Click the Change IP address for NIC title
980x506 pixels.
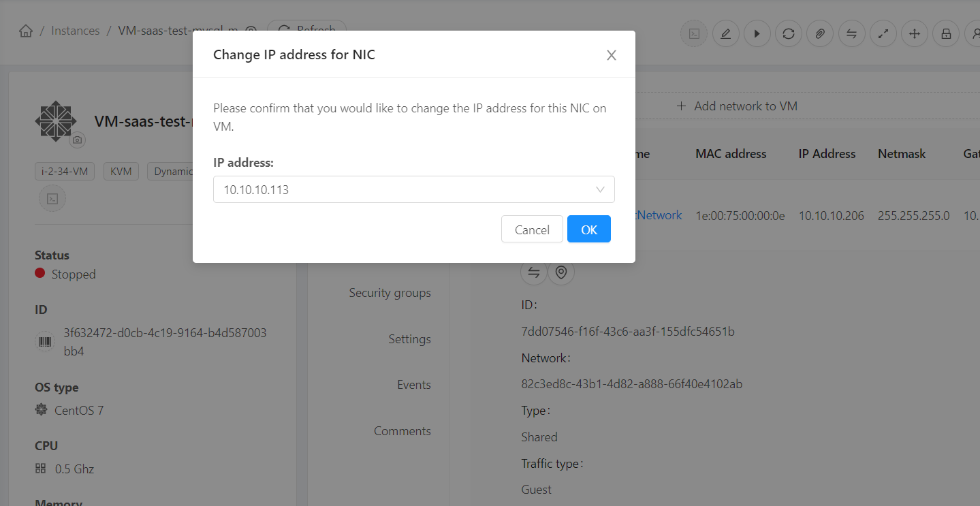(294, 54)
